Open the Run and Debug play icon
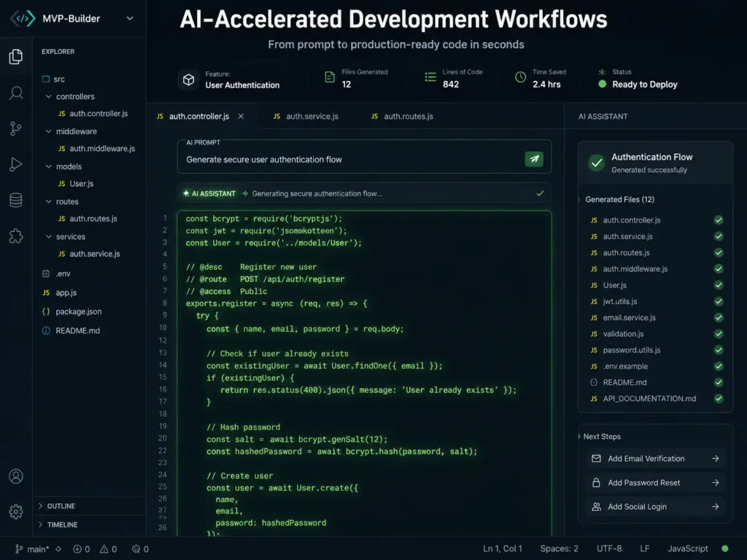 [16, 164]
